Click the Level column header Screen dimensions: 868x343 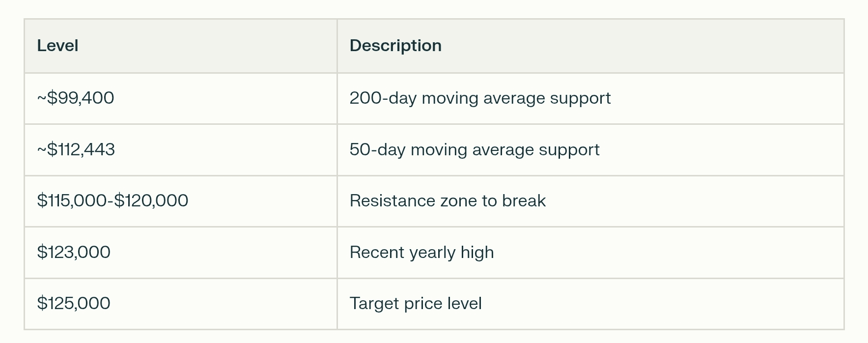click(57, 46)
